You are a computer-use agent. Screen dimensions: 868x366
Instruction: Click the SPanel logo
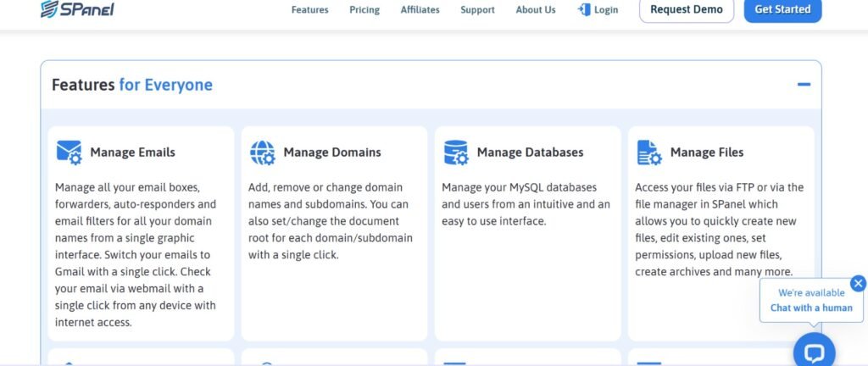(x=77, y=9)
